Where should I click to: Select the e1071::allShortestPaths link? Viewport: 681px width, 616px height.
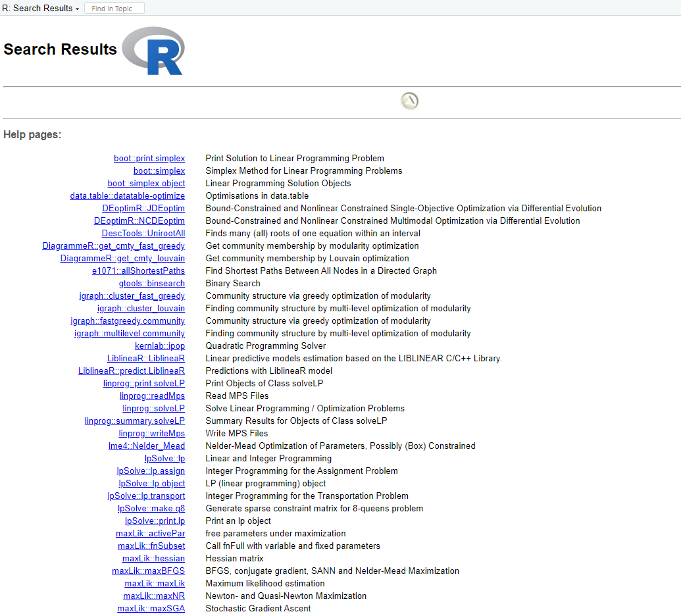pyautogui.click(x=138, y=271)
